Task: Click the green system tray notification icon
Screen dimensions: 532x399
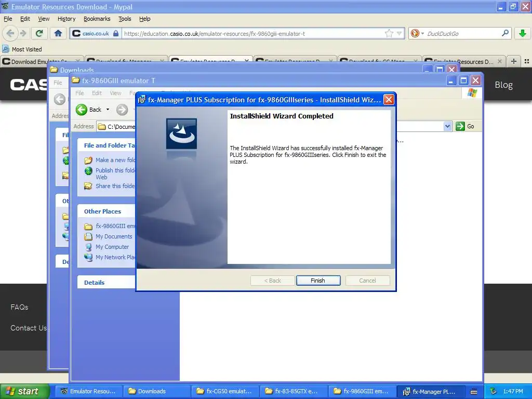Action: click(494, 391)
